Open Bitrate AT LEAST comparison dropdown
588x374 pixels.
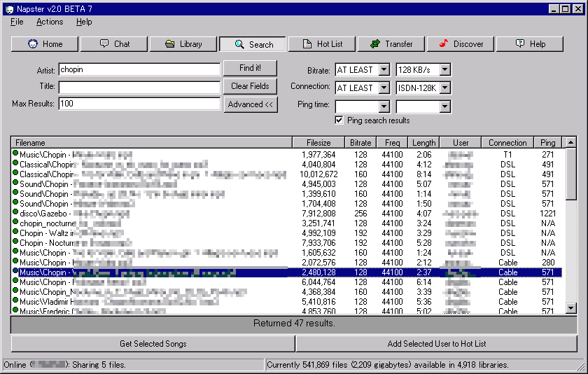tap(384, 70)
